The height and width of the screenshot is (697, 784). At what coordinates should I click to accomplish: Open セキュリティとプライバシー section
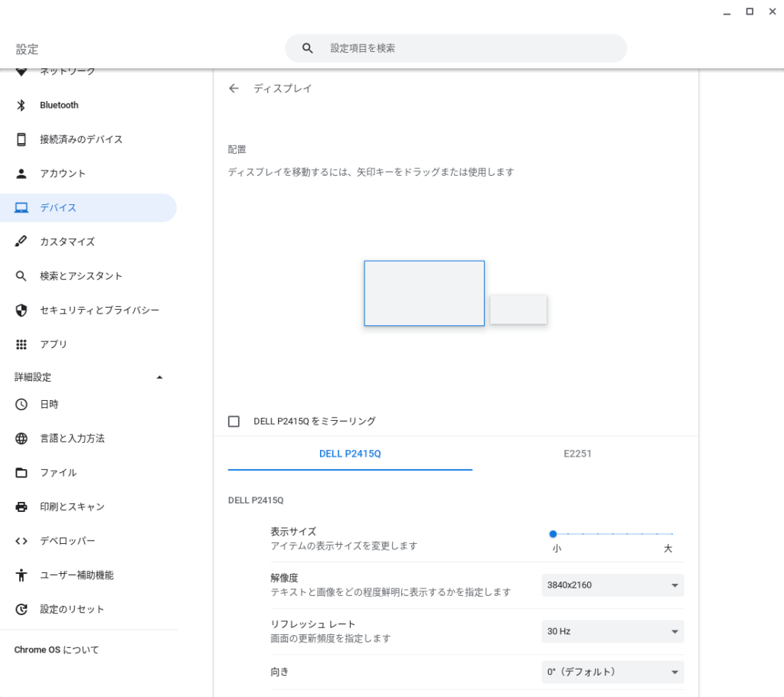(x=100, y=311)
